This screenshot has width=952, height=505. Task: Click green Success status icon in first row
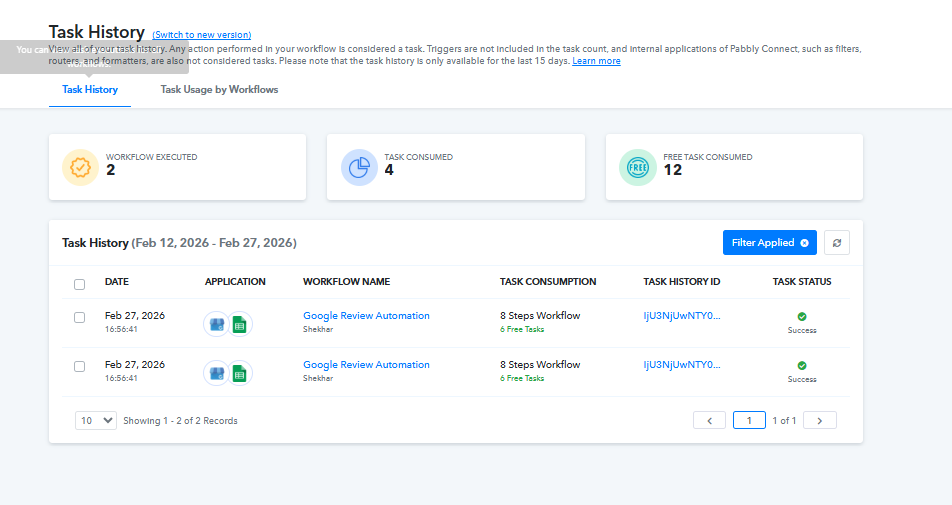coord(802,317)
